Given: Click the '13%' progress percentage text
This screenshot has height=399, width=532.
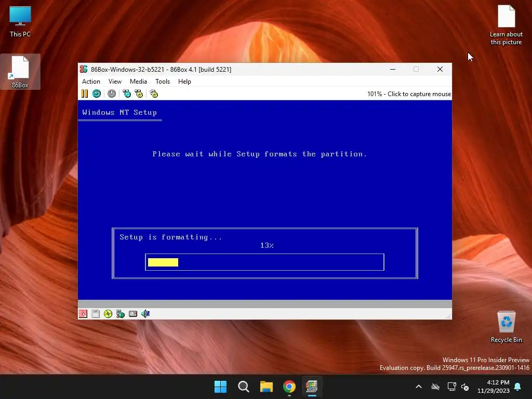Looking at the screenshot, I should [267, 245].
